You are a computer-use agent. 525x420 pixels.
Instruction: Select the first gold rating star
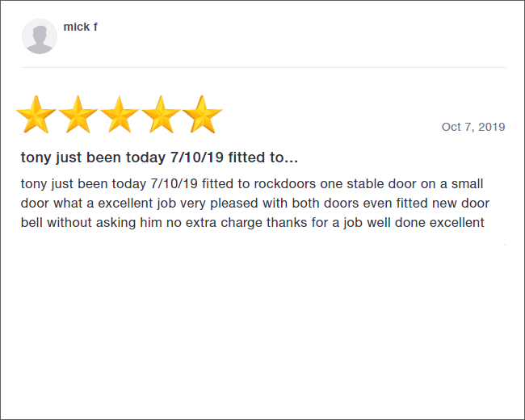[x=36, y=115]
